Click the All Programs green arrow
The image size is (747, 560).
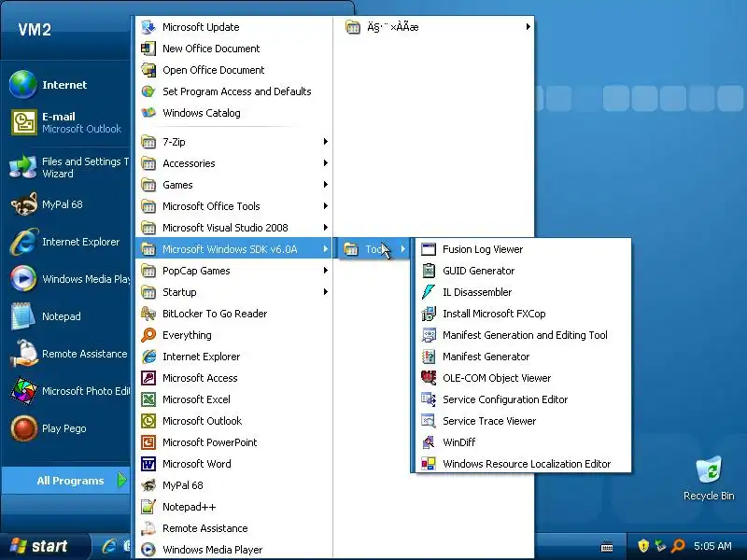(x=122, y=480)
